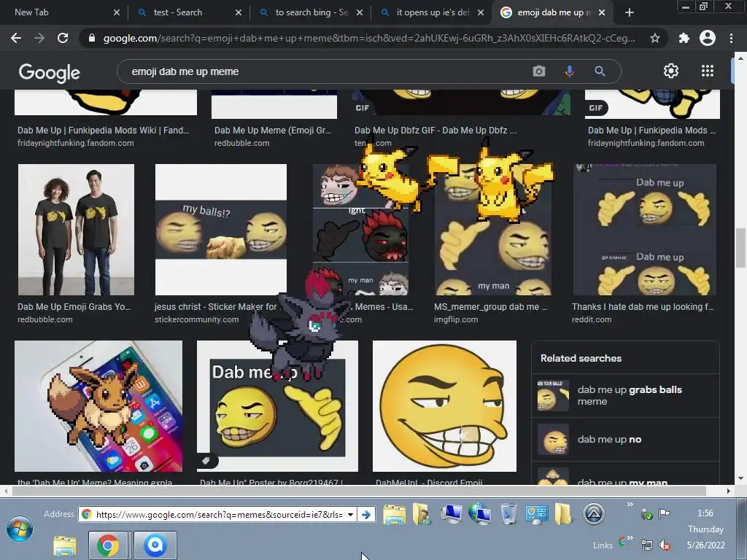Open the Chrome extensions puzzle icon
This screenshot has width=747, height=560.
pyautogui.click(x=684, y=38)
